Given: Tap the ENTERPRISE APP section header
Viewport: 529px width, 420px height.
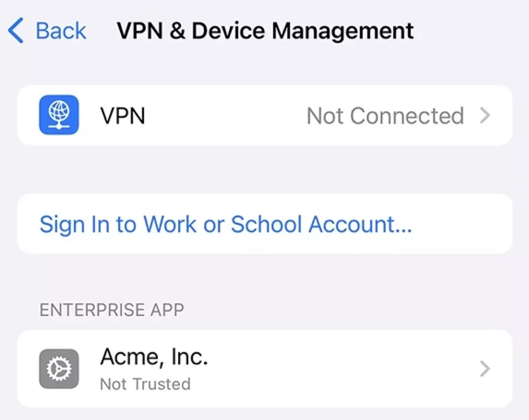Looking at the screenshot, I should tap(112, 309).
